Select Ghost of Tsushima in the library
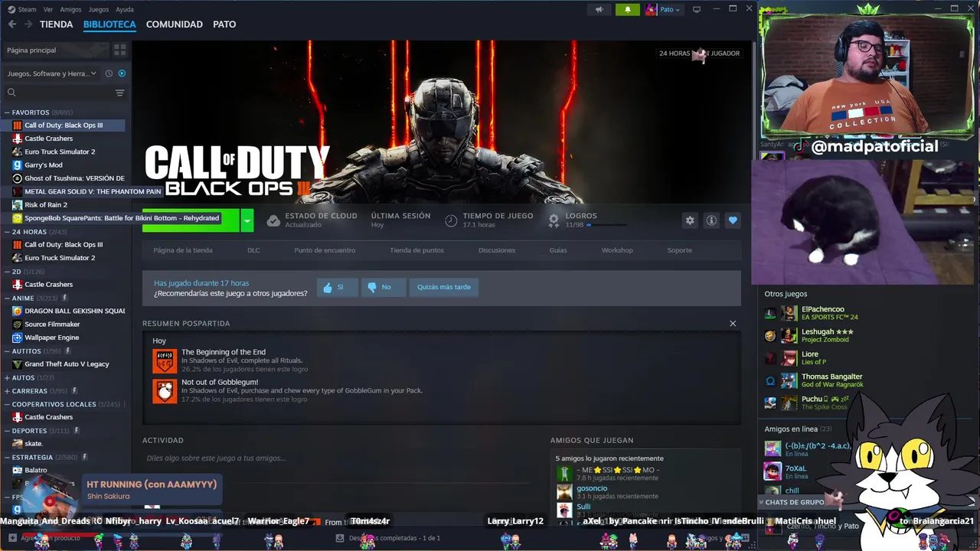980x551 pixels. 74,178
